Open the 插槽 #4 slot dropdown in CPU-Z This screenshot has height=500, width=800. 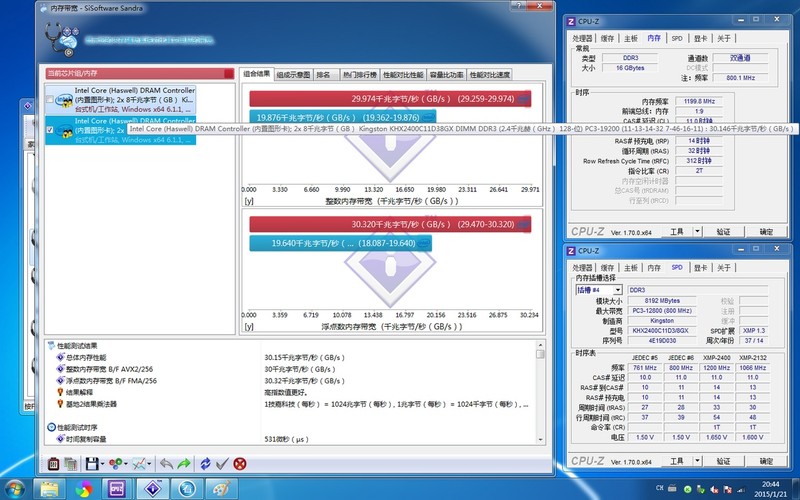point(617,290)
